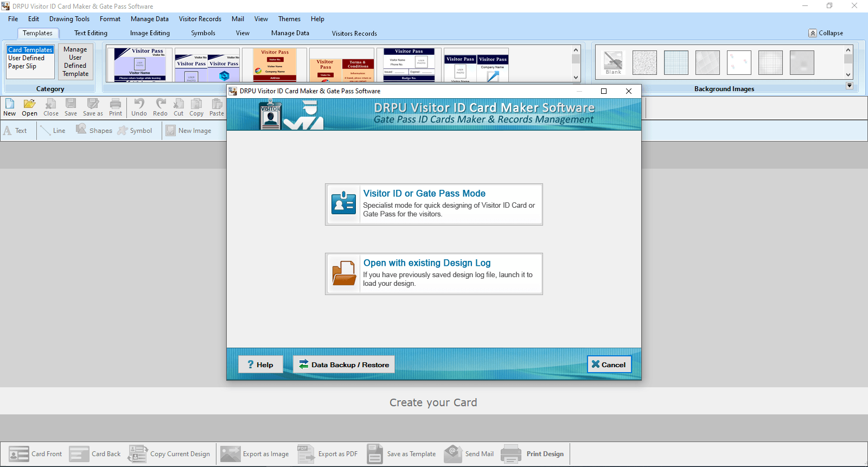The height and width of the screenshot is (467, 868).
Task: Switch to the Image Editing tab
Action: coord(150,33)
